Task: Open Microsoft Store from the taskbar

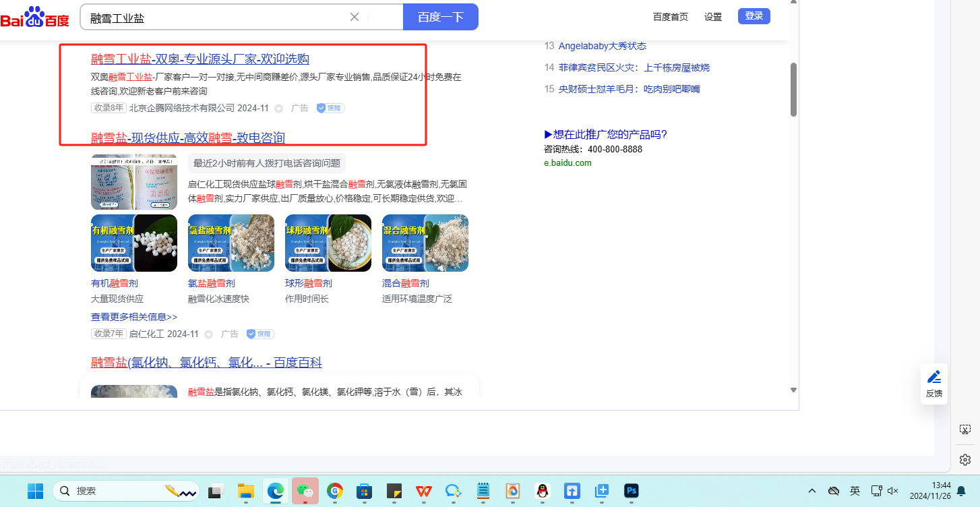Action: [x=365, y=491]
